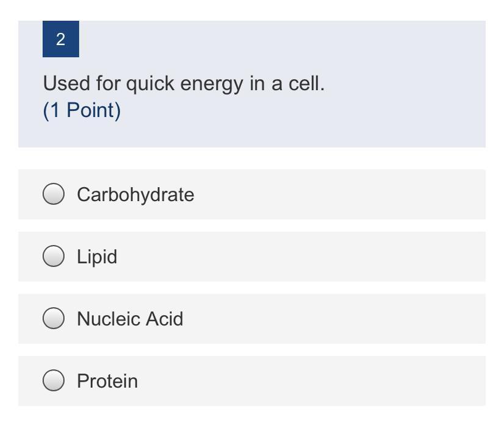Mark the Nucleic Acid radio button
504x423 pixels.
(54, 319)
